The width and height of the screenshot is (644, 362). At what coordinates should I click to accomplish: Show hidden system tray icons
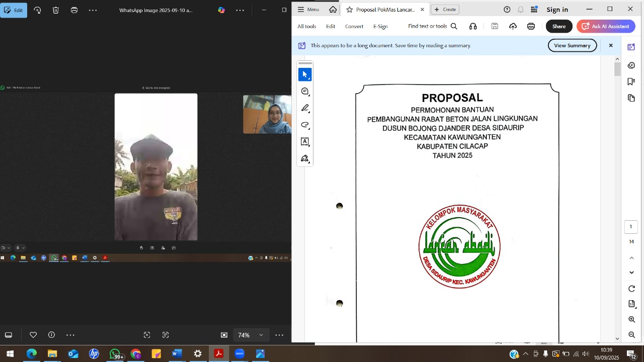[526, 354]
